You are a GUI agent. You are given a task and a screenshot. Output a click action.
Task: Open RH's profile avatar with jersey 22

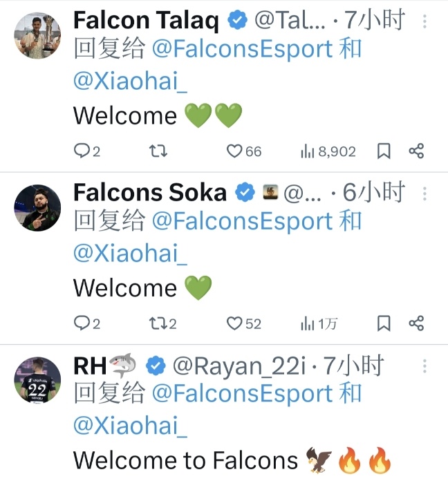(x=37, y=380)
